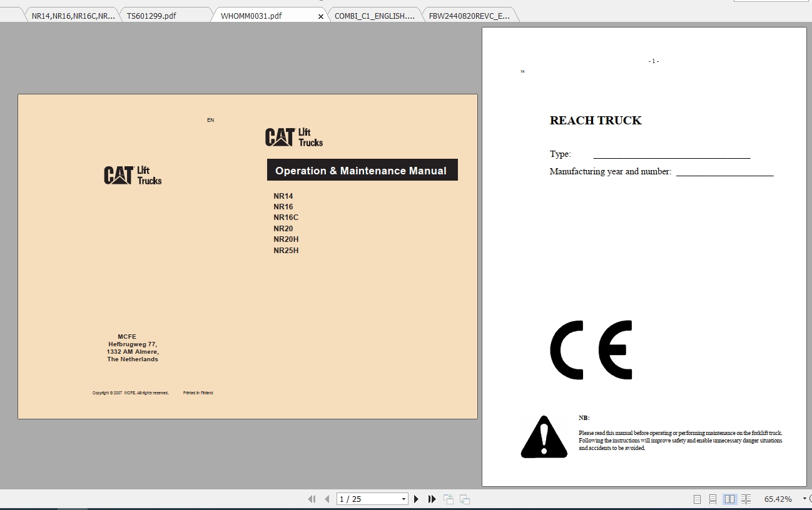The image size is (812, 510).
Task: Click the Operation & Maintenance Manual heading
Action: (361, 171)
